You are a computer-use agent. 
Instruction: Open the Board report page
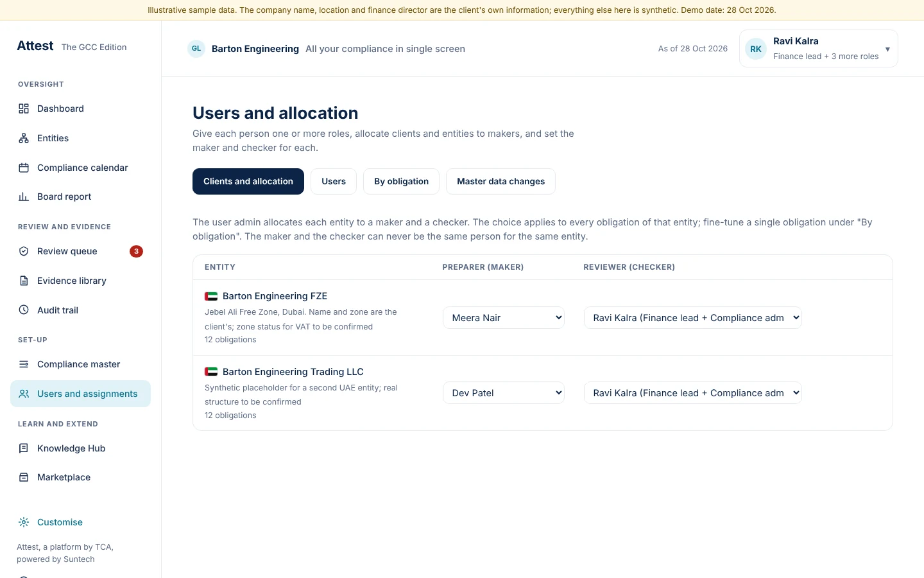click(80, 197)
